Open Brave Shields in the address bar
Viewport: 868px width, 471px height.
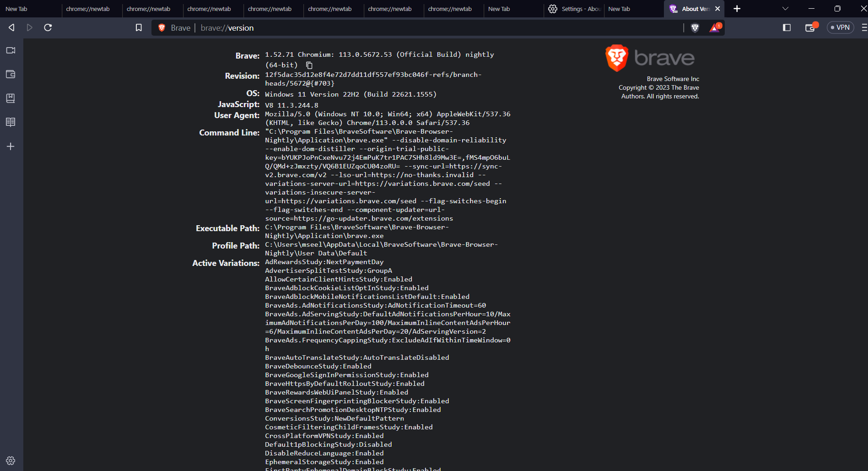(x=695, y=27)
